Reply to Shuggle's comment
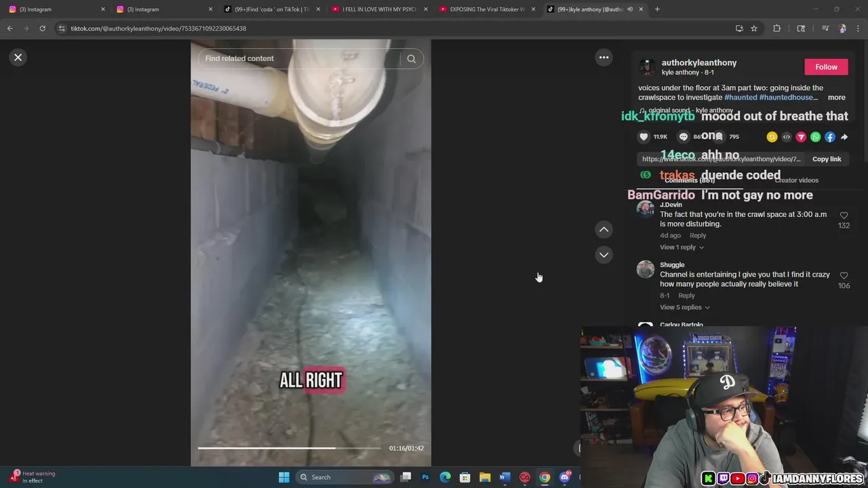The image size is (868, 488). 686,296
